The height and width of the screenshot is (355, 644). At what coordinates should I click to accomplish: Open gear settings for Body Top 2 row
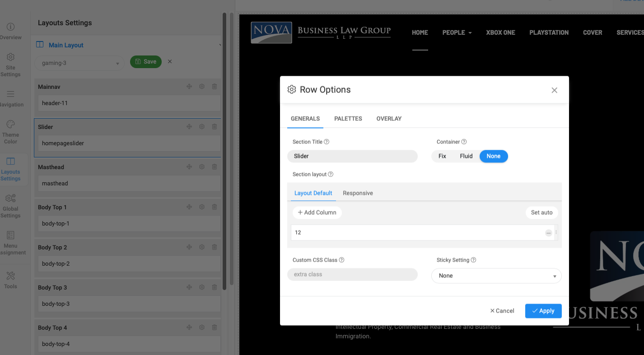point(202,247)
